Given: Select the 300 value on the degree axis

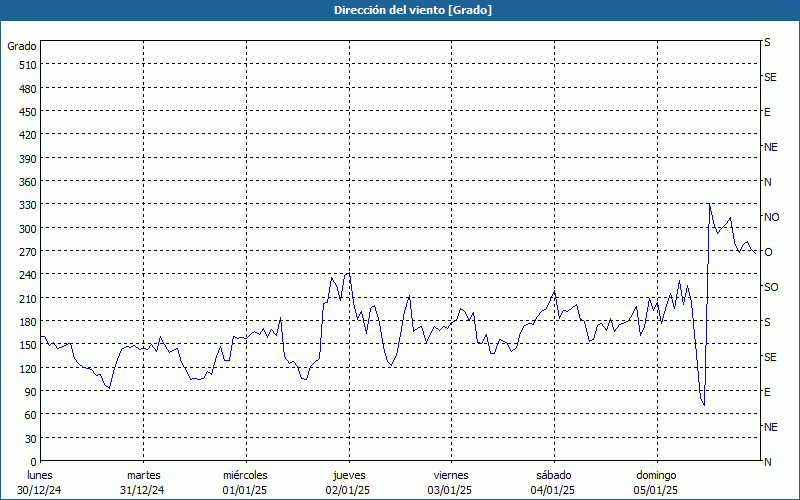Looking at the screenshot, I should (x=28, y=229).
